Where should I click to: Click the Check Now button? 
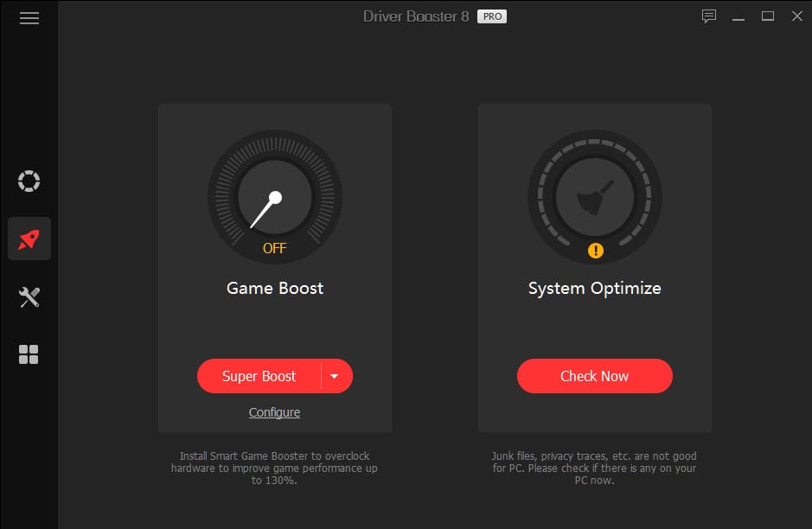(x=594, y=376)
